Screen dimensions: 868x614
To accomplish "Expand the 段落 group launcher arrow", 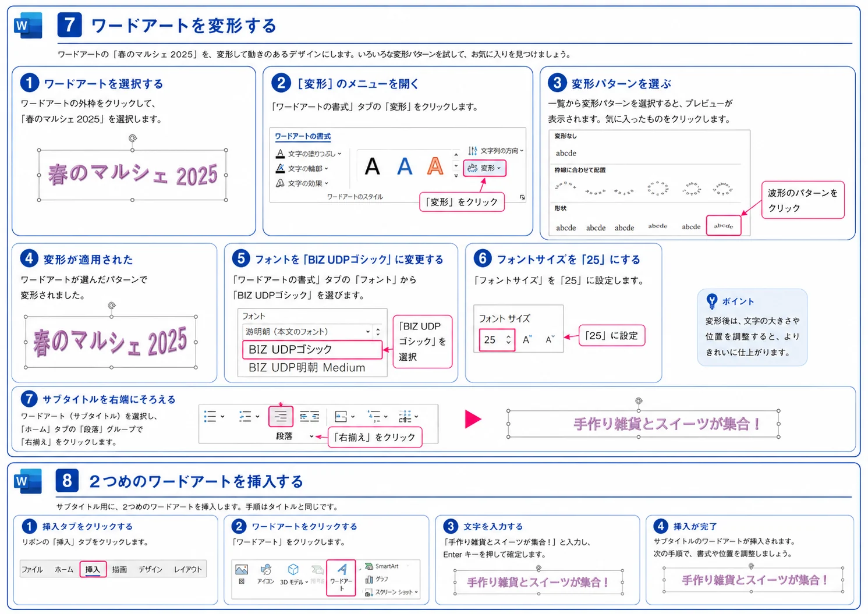I will pos(311,436).
